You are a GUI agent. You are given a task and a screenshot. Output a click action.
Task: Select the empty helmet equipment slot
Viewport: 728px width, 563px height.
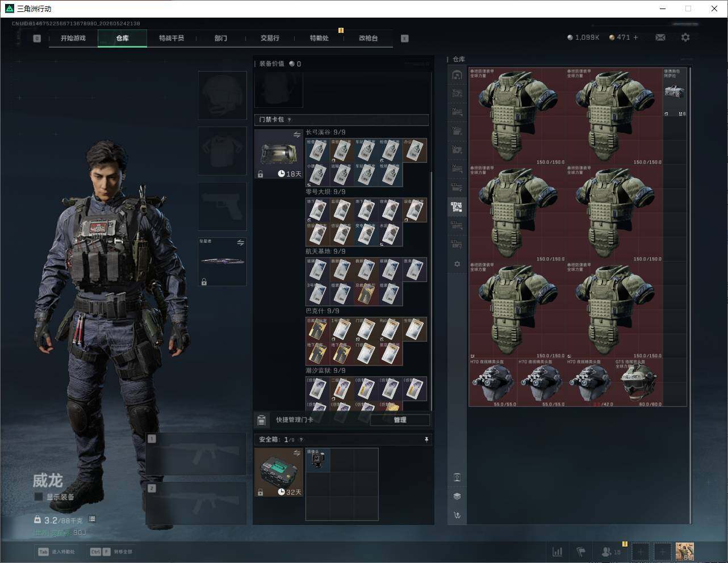click(x=223, y=95)
